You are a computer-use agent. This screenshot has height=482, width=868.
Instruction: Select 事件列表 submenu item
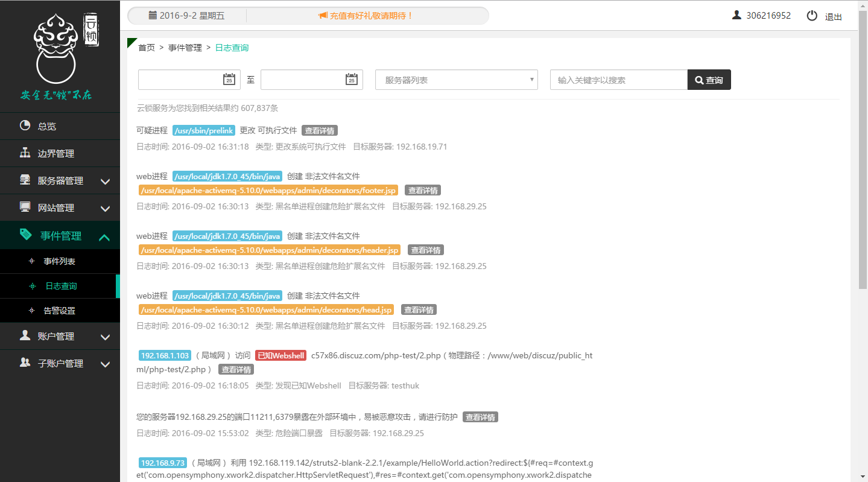point(59,262)
